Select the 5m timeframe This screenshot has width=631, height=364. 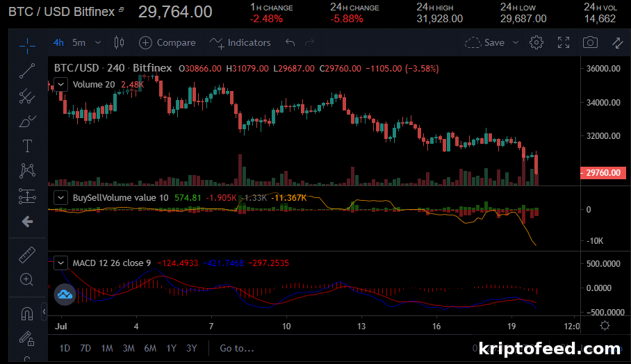(79, 42)
